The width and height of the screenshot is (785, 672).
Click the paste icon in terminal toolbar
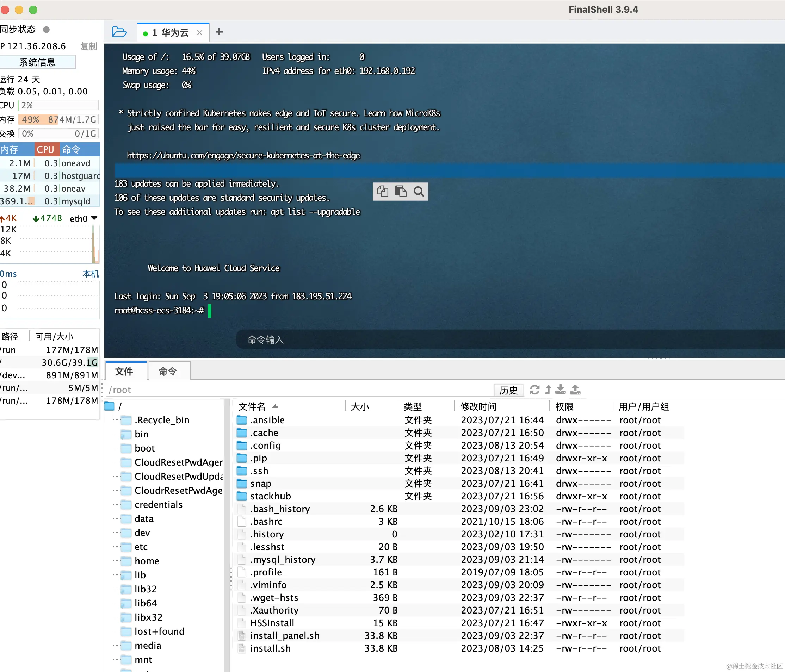(401, 191)
